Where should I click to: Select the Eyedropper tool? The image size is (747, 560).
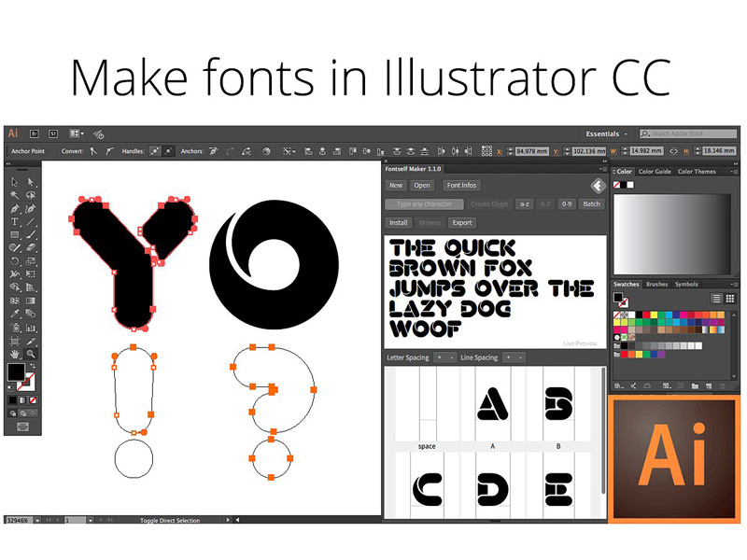(15, 314)
